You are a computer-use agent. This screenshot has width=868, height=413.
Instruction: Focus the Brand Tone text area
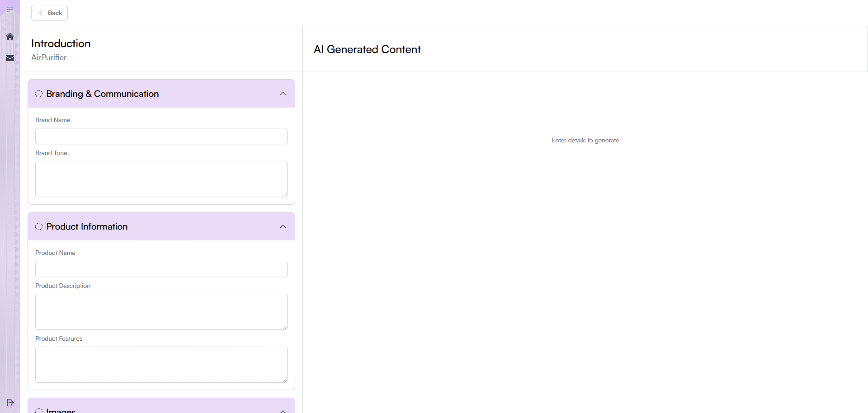tap(161, 179)
